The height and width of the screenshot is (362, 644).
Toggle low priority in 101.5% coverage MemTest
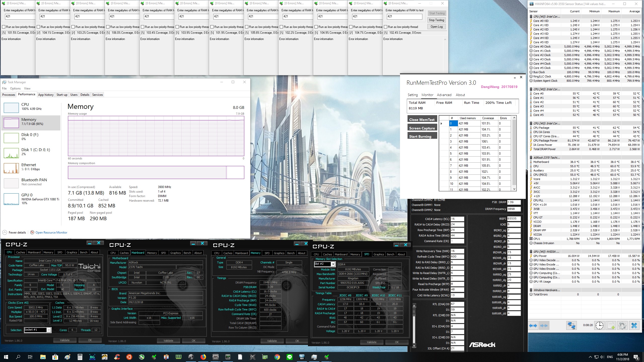pos(4,27)
